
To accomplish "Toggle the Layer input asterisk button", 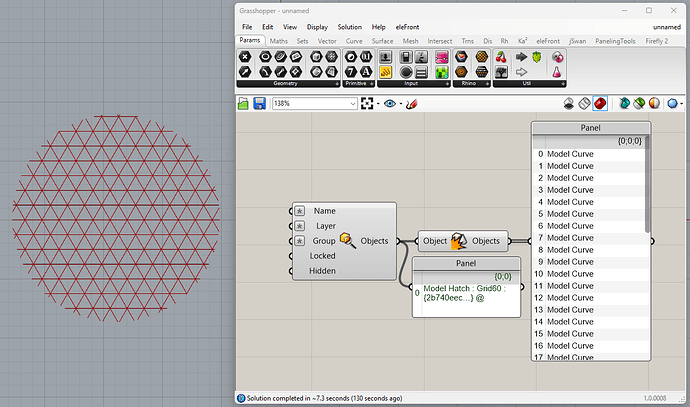I will 300,226.
